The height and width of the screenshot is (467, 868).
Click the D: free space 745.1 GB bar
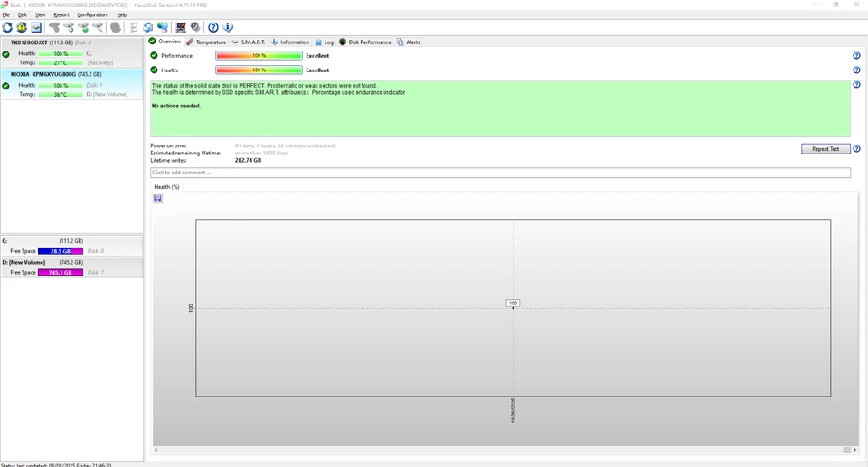click(61, 272)
